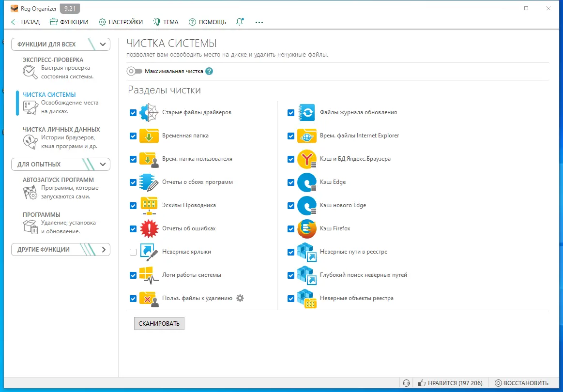The height and width of the screenshot is (392, 563).
Task: Click the Неверные ярлыки shortcut icon
Action: (x=149, y=252)
